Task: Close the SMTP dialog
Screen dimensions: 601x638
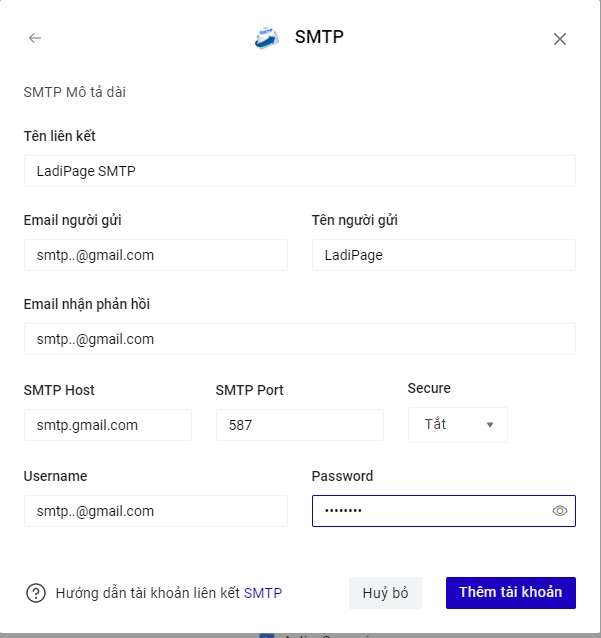Action: click(x=560, y=39)
